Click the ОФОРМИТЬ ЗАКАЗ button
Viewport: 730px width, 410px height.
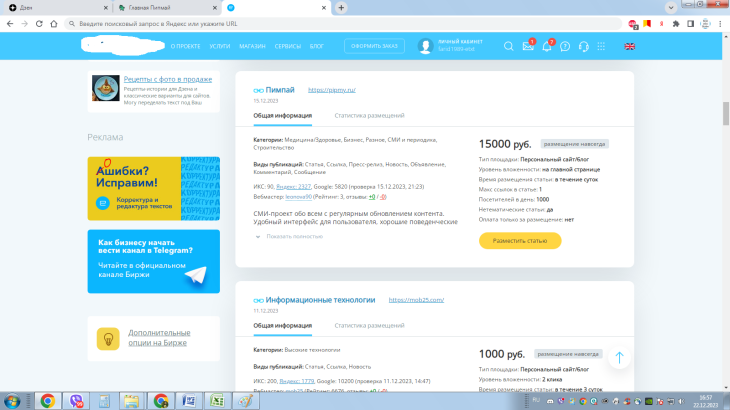[374, 46]
